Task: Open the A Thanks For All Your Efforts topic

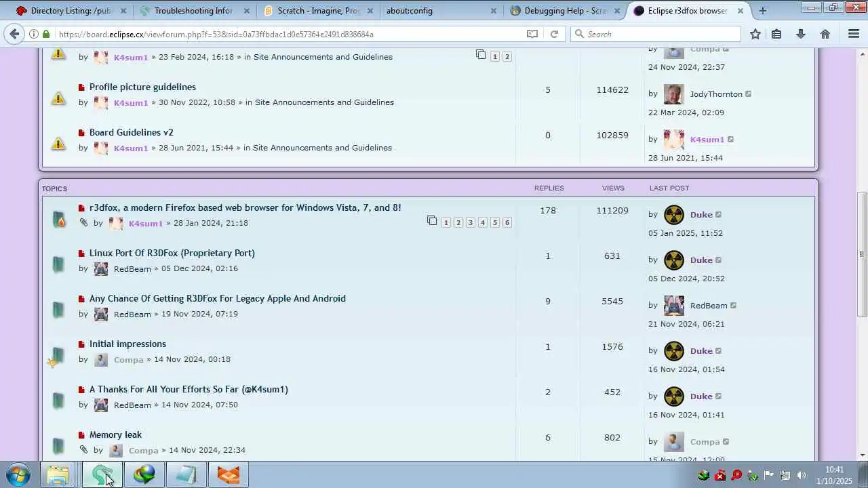Action: coord(189,389)
